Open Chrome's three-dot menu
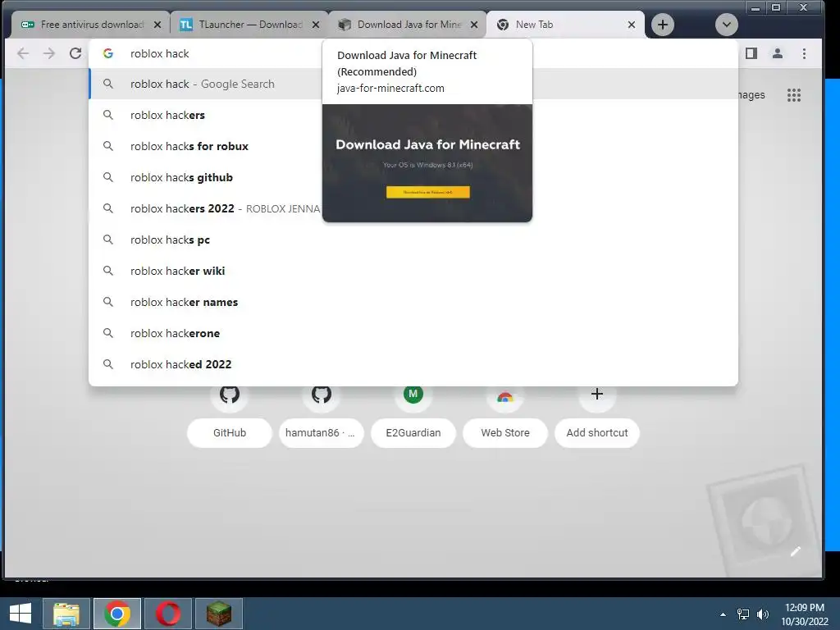The height and width of the screenshot is (630, 840). 804,53
